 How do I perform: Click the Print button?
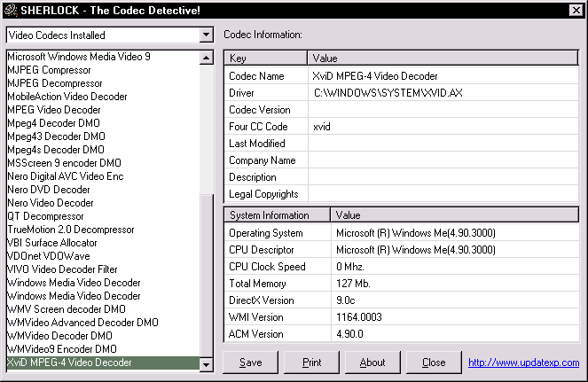point(311,362)
